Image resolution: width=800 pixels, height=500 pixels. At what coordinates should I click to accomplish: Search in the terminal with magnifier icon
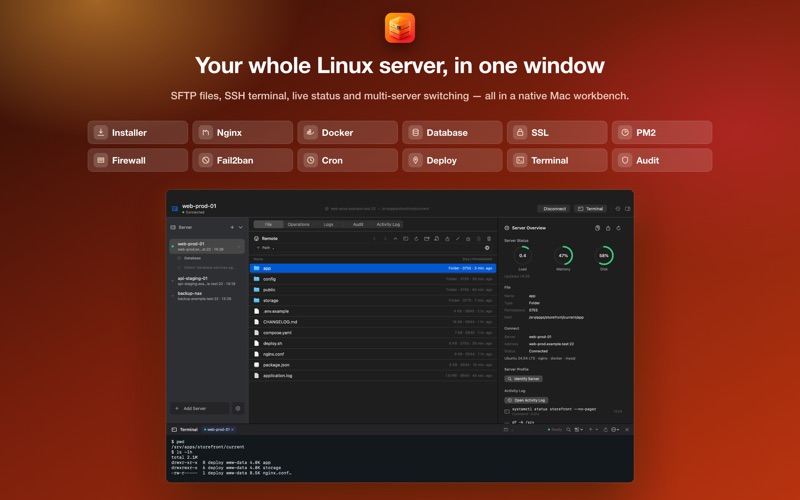pos(568,430)
